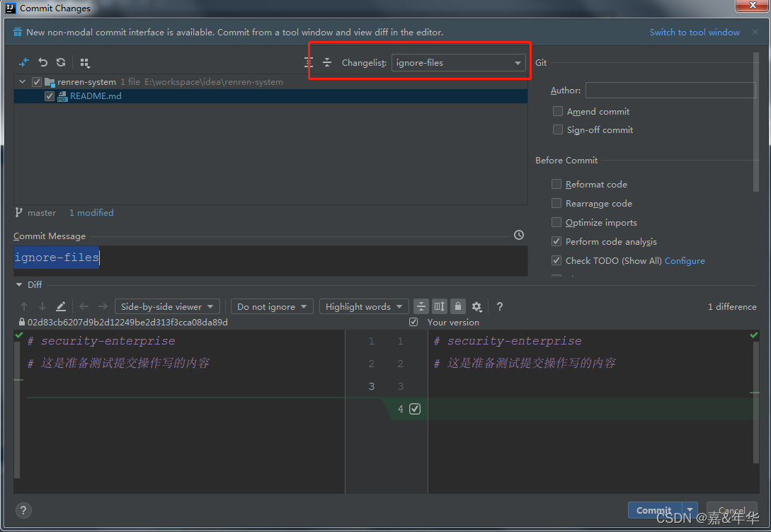Click the gift icon in banner
This screenshot has width=771, height=532.
18,32
